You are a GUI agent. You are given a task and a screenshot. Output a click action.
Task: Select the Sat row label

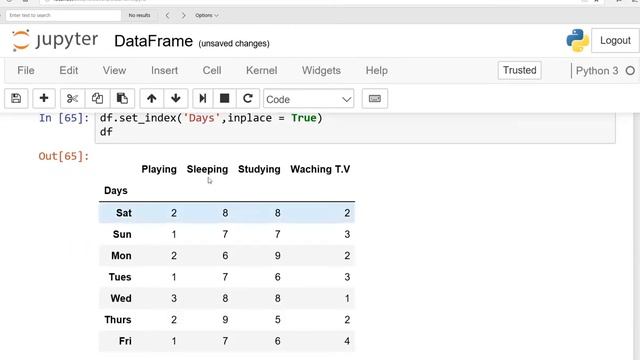[x=124, y=213]
